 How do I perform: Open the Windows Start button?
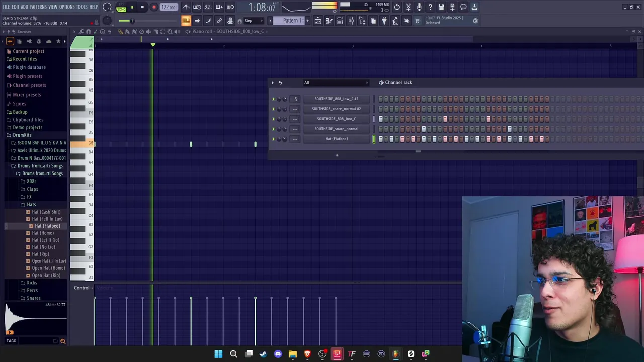[x=218, y=354]
